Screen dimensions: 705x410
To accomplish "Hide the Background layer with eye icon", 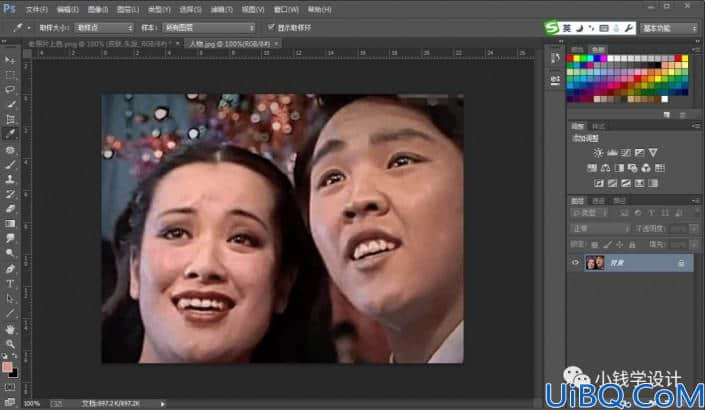I will pyautogui.click(x=575, y=263).
